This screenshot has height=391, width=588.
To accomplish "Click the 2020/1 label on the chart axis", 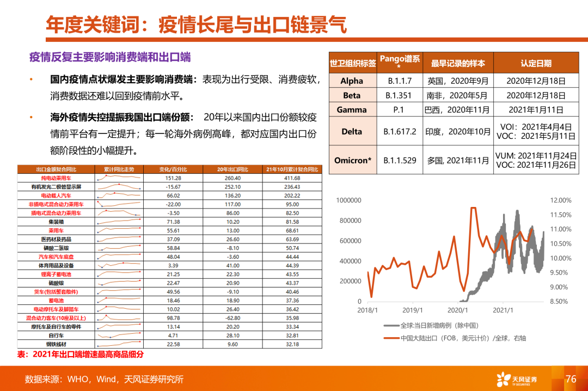I will [x=458, y=311].
